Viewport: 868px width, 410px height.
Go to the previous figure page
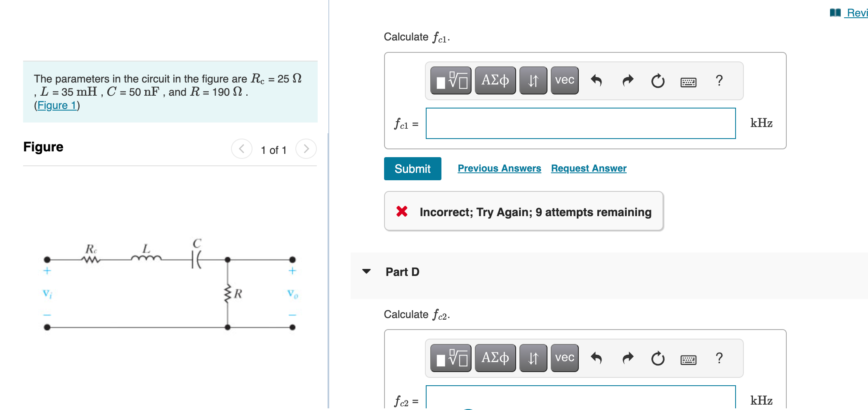click(x=242, y=149)
